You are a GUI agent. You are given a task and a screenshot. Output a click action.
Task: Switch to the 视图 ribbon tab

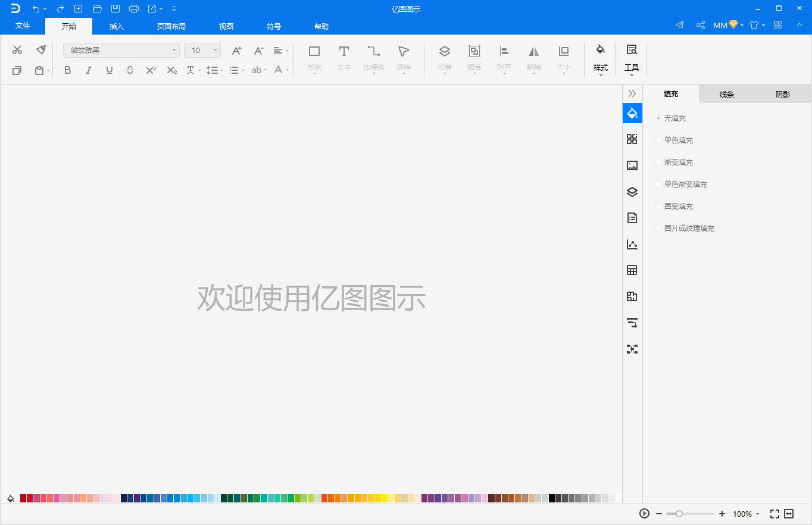[226, 26]
